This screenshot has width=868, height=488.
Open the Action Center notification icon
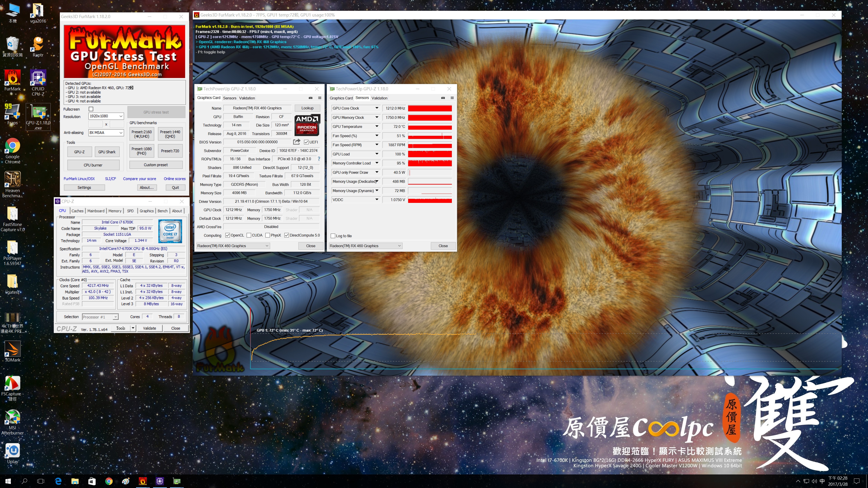(x=857, y=481)
